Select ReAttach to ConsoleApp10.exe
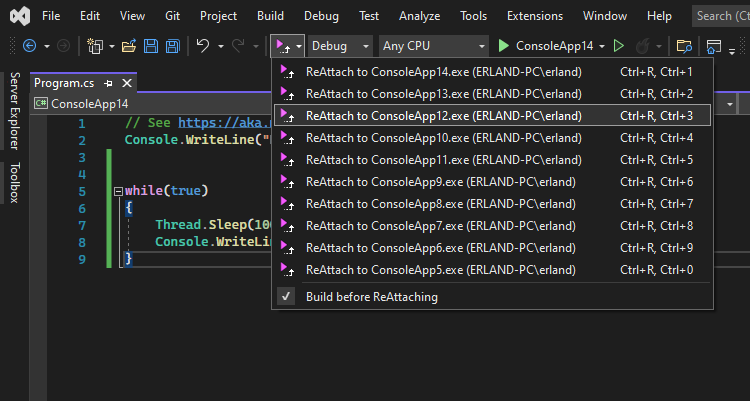750x401 pixels. pos(492,138)
